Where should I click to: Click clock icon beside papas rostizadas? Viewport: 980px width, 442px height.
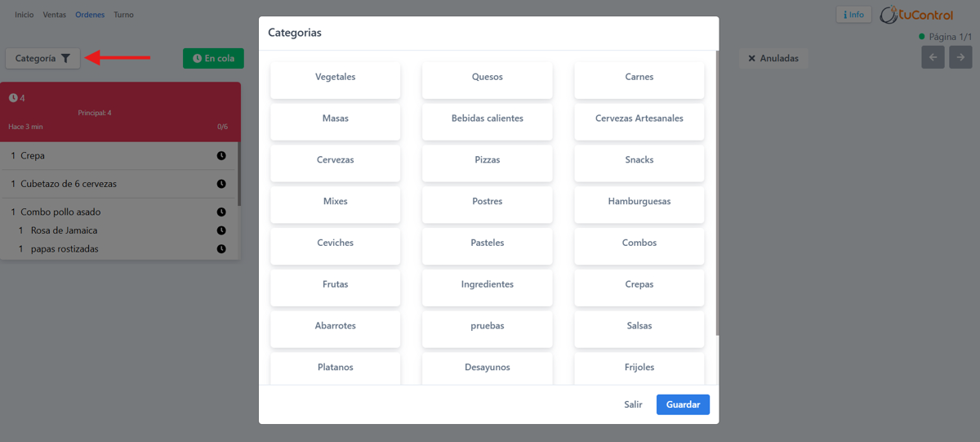click(221, 249)
